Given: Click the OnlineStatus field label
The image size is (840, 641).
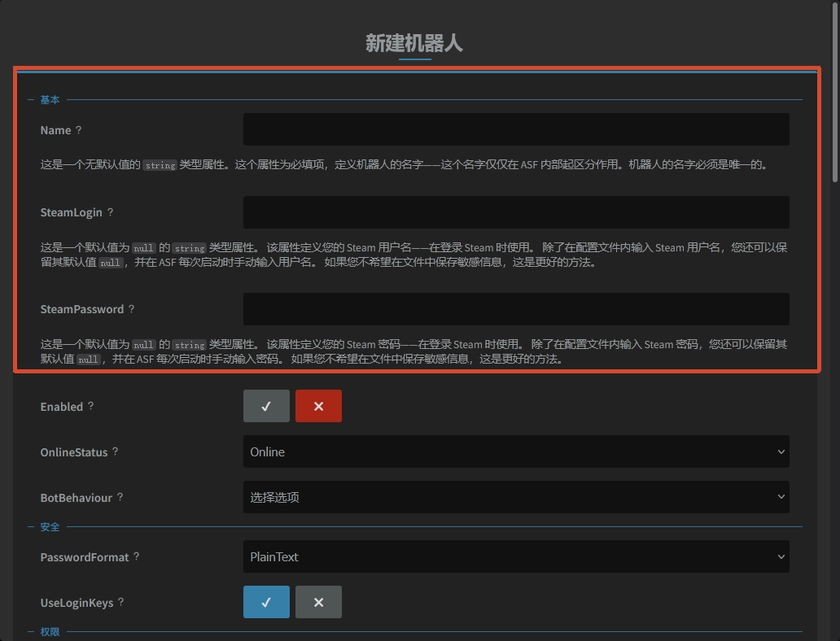Looking at the screenshot, I should [x=74, y=452].
